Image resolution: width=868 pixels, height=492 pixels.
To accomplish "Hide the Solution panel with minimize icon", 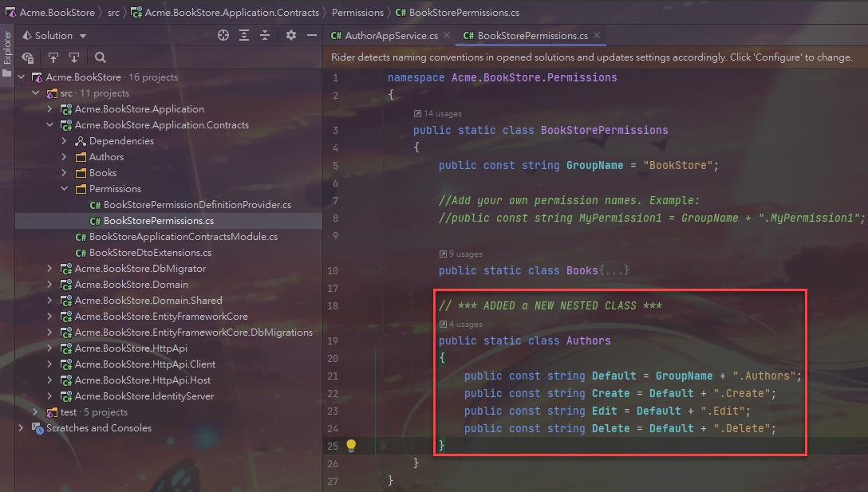I will pyautogui.click(x=312, y=36).
